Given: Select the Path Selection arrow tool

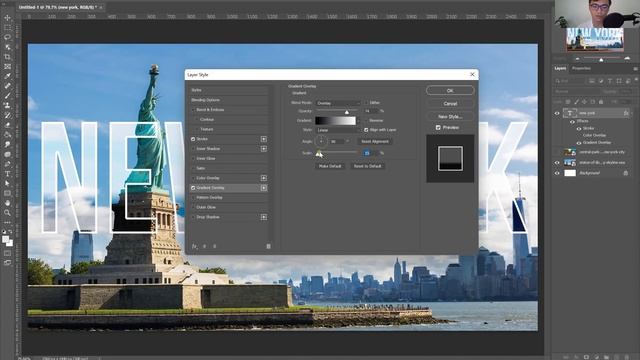Looking at the screenshot, I should click(7, 184).
